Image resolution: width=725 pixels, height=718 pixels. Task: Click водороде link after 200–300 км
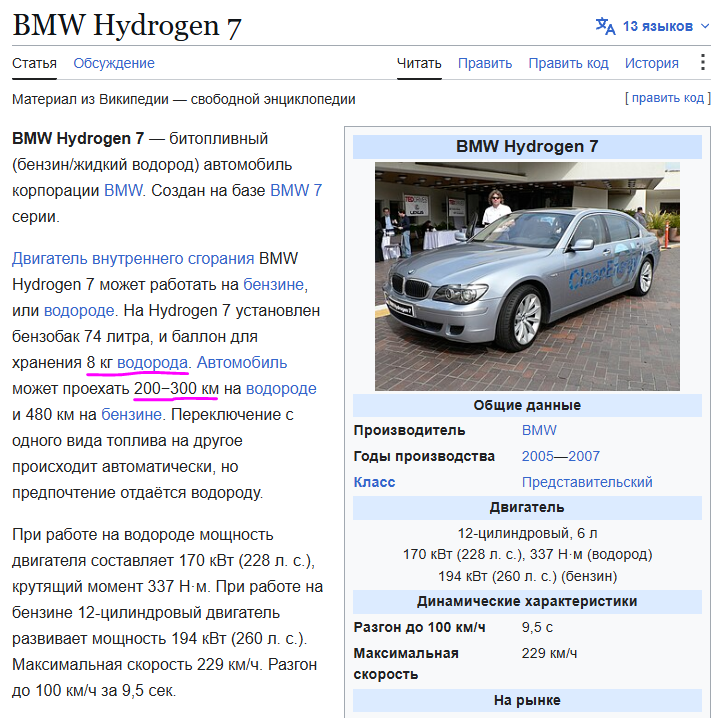[x=281, y=388]
